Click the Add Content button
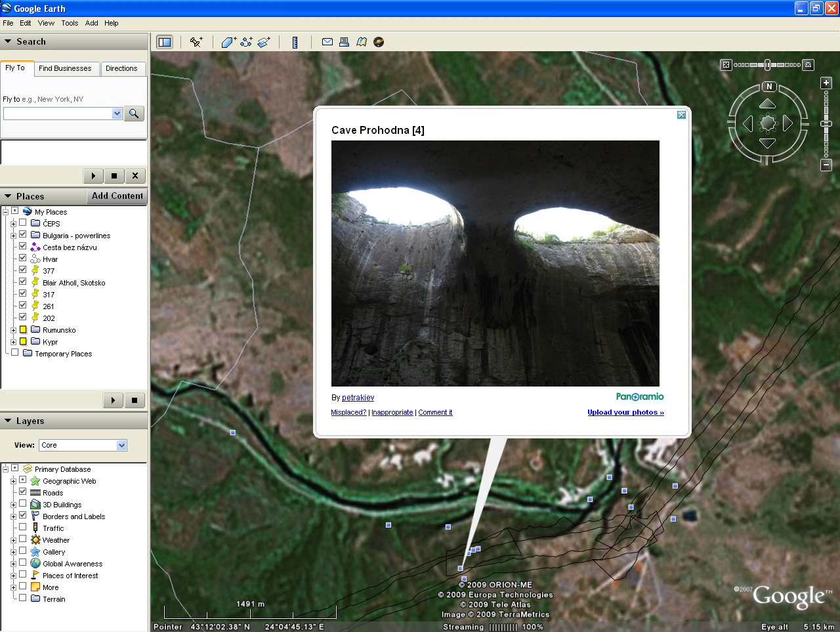 coord(117,196)
